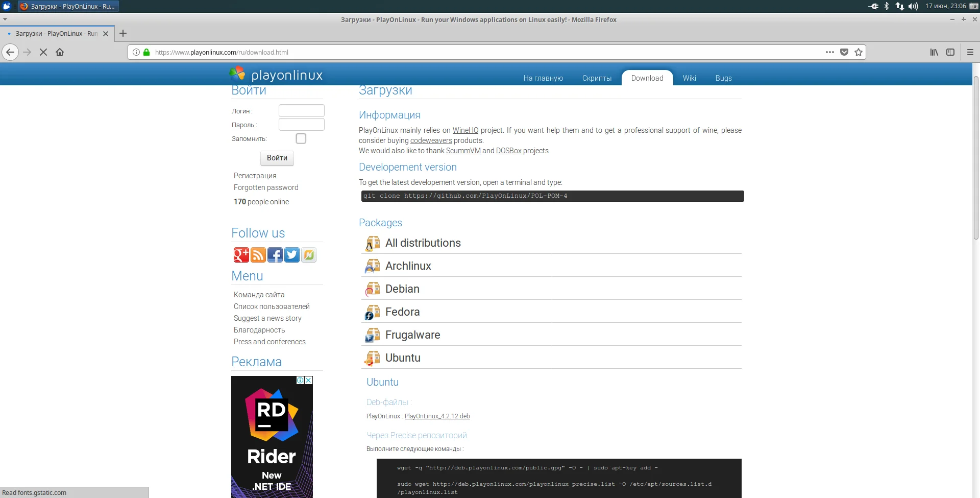Open the Регистрация link

click(x=255, y=176)
